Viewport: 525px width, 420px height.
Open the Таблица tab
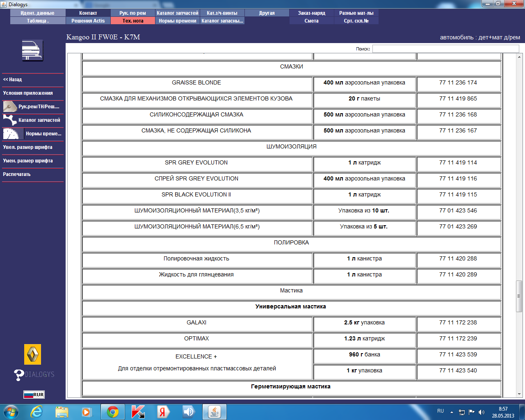(x=38, y=21)
